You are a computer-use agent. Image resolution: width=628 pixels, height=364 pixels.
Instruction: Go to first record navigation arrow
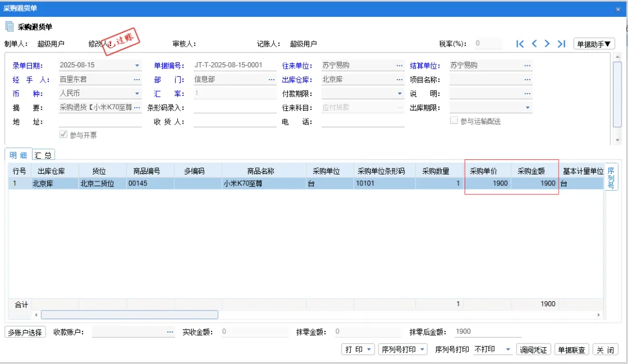click(x=520, y=44)
